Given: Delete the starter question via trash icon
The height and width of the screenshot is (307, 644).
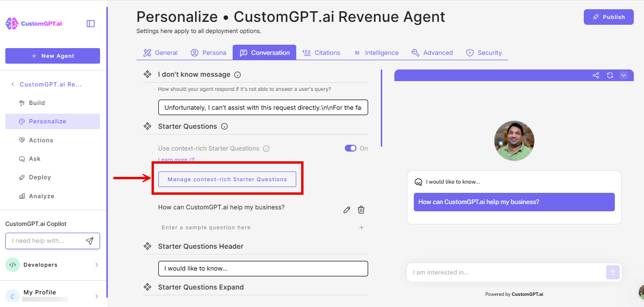Looking at the screenshot, I should pyautogui.click(x=361, y=209).
